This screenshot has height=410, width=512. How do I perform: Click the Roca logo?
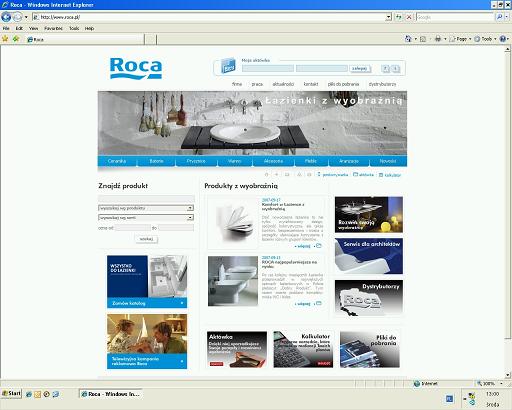click(136, 68)
